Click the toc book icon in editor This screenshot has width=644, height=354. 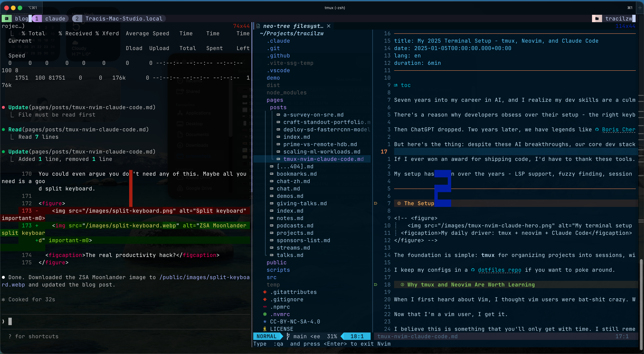[x=396, y=85]
